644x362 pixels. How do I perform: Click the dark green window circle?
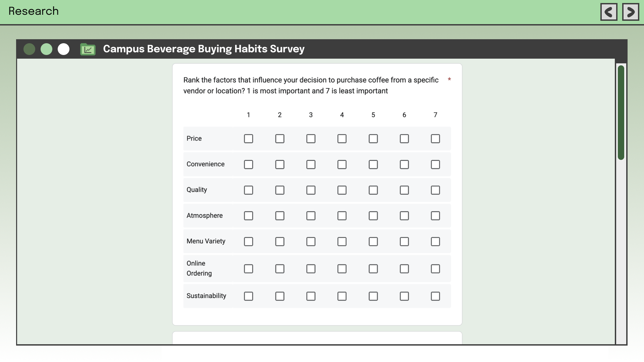point(30,49)
